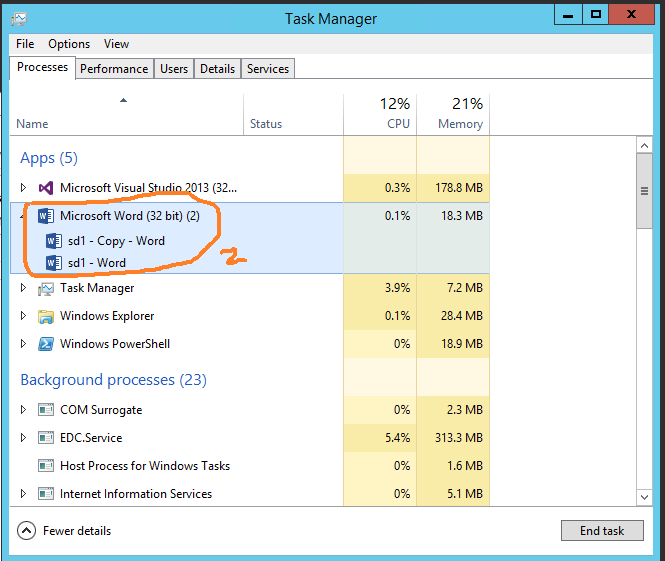Image resolution: width=665 pixels, height=561 pixels.
Task: Collapse the Microsoft Word (32 bit) group
Action: [22, 216]
